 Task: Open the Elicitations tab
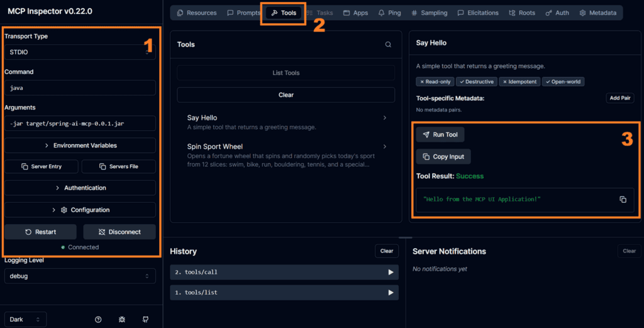478,13
